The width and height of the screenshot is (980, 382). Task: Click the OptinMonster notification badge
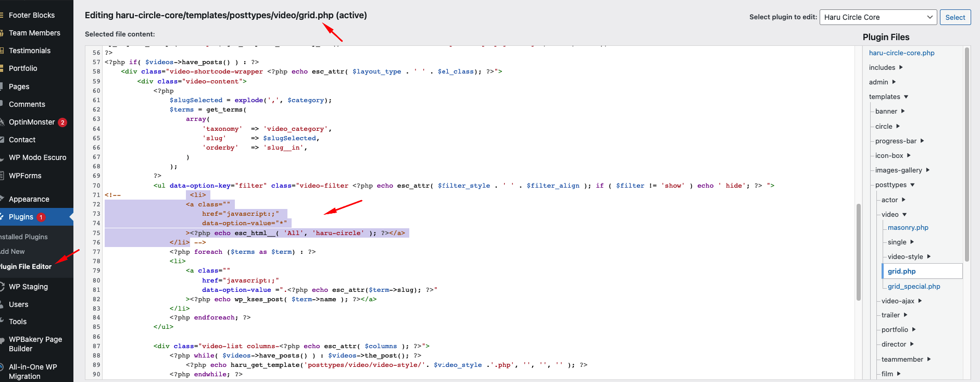(x=62, y=122)
